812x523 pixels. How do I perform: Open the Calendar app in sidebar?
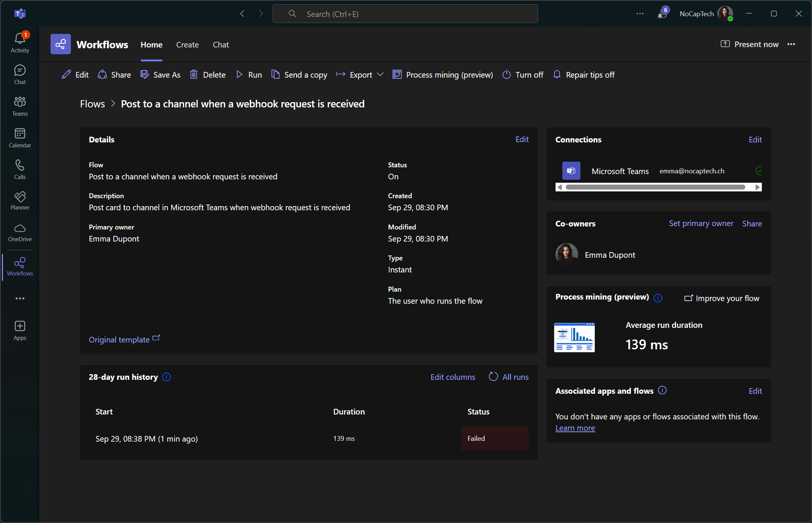click(x=20, y=138)
